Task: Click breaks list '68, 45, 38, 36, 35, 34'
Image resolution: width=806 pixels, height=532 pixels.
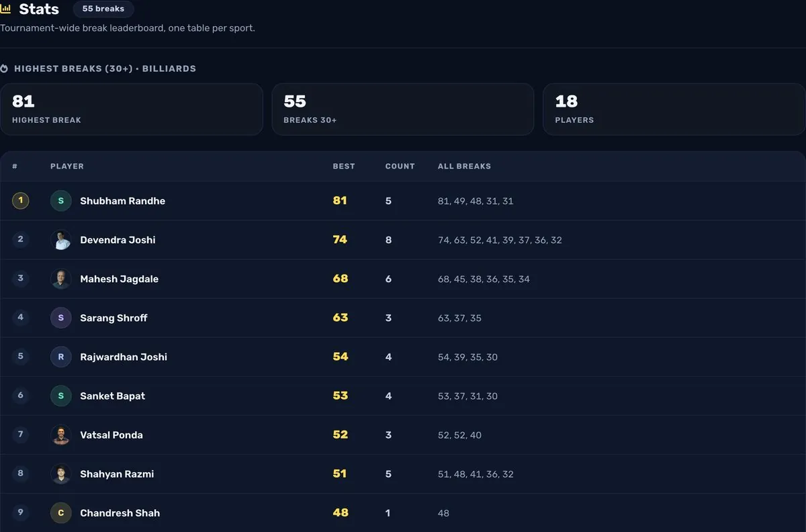Action: pyautogui.click(x=484, y=279)
